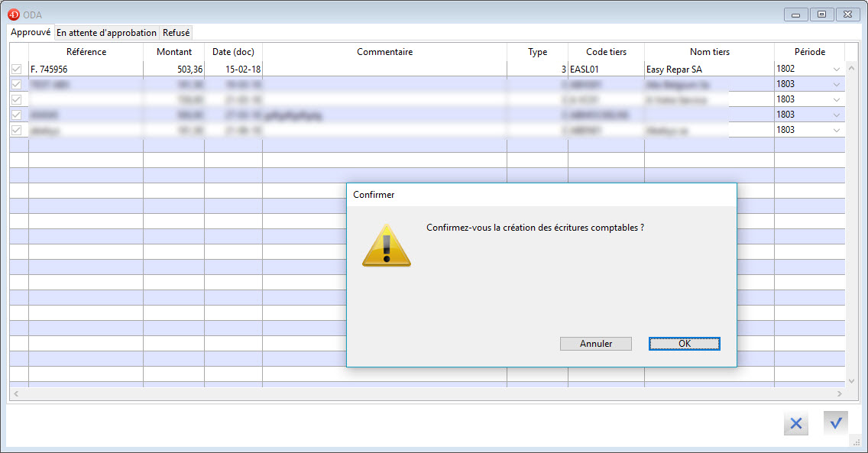This screenshot has width=868, height=453.
Task: Click the Montant column header
Action: click(x=174, y=52)
